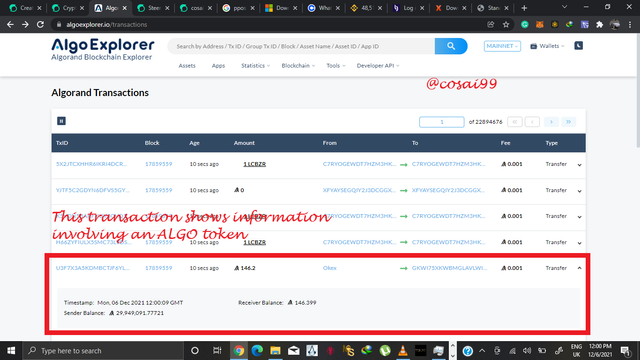Image resolution: width=640 pixels, height=360 pixels.
Task: Open sender XFYAYSEGQIY2J3DCGGX address
Action: [359, 190]
